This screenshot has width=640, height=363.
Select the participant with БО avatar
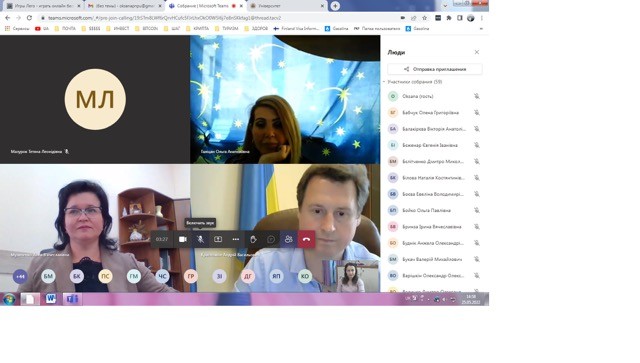pyautogui.click(x=434, y=243)
